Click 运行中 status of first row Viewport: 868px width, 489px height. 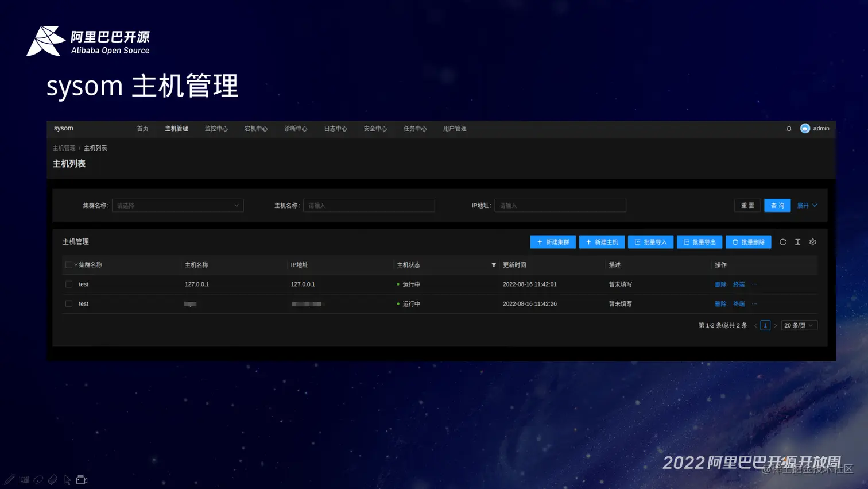[409, 284]
